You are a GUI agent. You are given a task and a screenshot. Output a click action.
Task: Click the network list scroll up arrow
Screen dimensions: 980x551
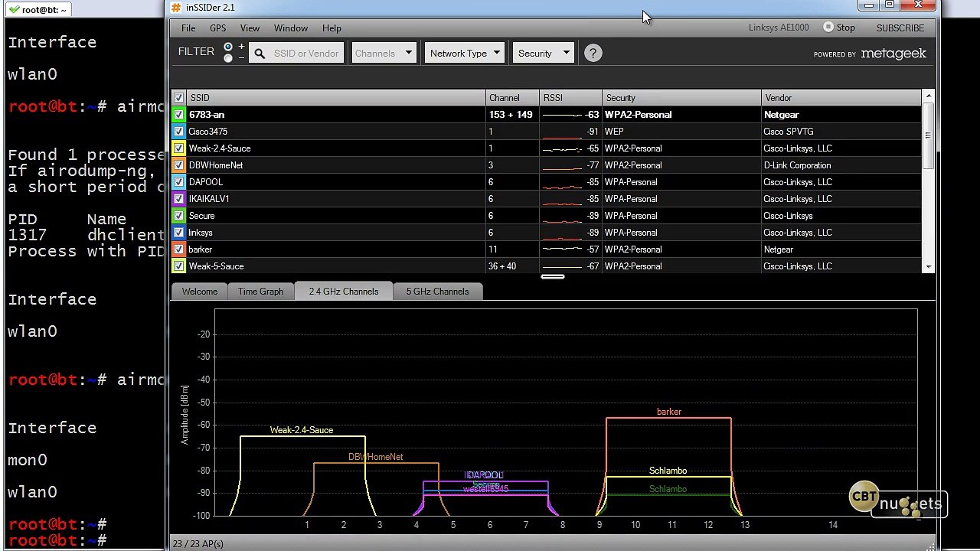[929, 96]
